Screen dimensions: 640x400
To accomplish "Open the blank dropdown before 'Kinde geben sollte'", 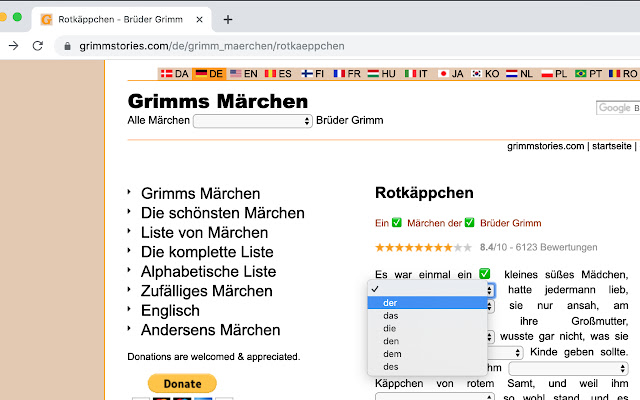I will tap(504, 352).
